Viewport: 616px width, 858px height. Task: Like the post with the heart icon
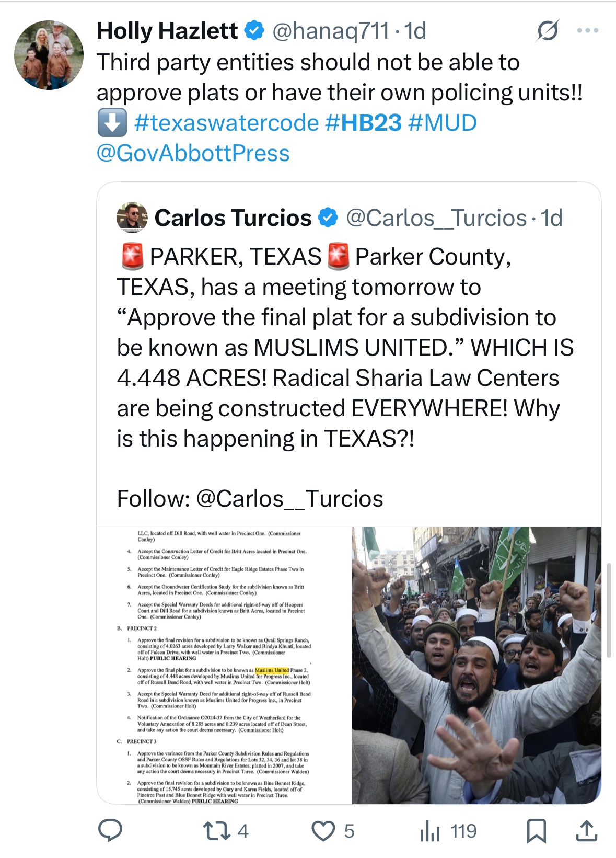tap(323, 831)
